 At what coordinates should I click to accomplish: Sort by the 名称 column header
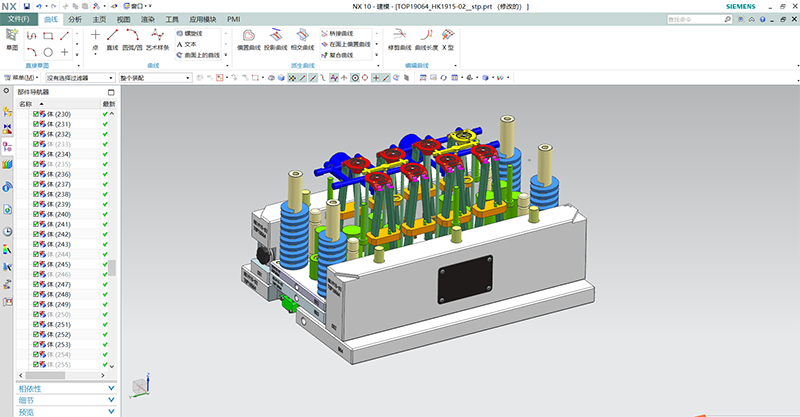pos(26,104)
